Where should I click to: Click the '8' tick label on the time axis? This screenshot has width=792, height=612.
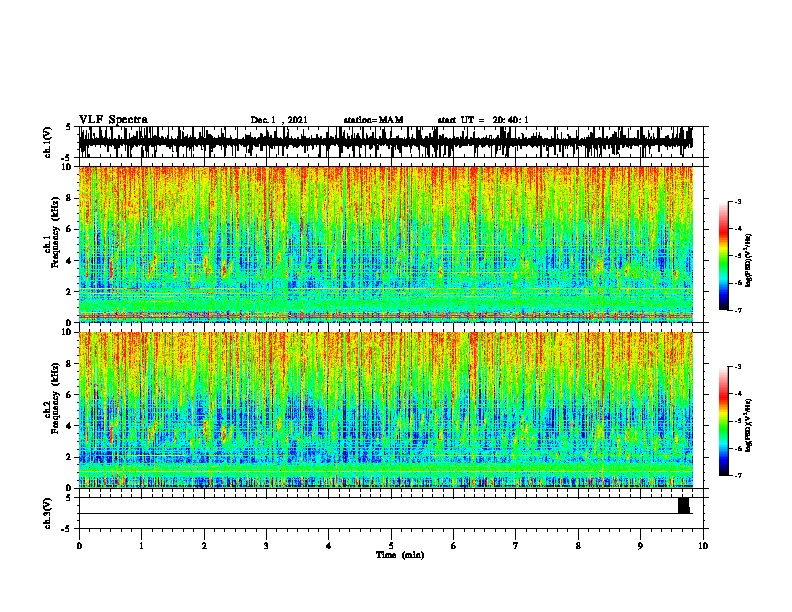578,546
